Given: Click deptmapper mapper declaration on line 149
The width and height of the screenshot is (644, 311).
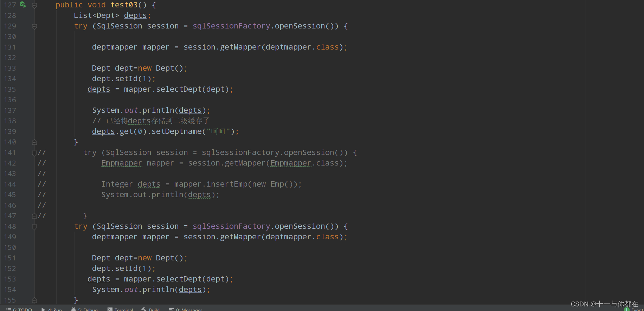Looking at the screenshot, I should [130, 237].
